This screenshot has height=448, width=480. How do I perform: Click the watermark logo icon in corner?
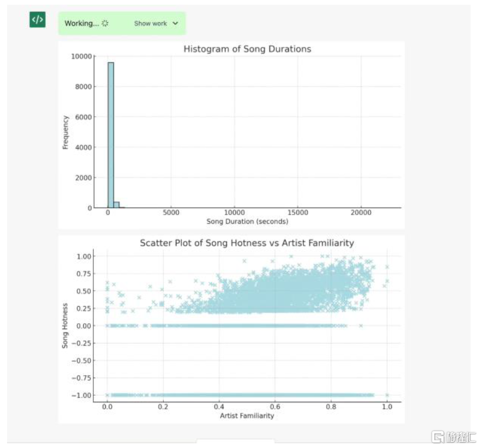click(x=438, y=437)
